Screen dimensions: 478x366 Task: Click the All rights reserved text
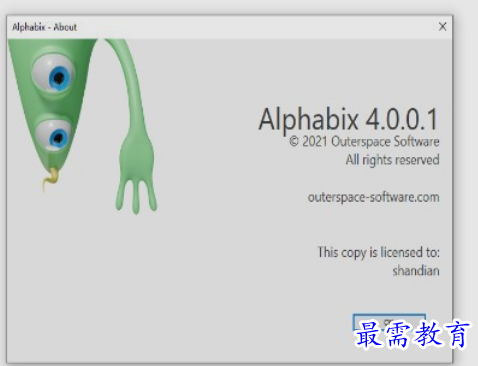pyautogui.click(x=392, y=160)
